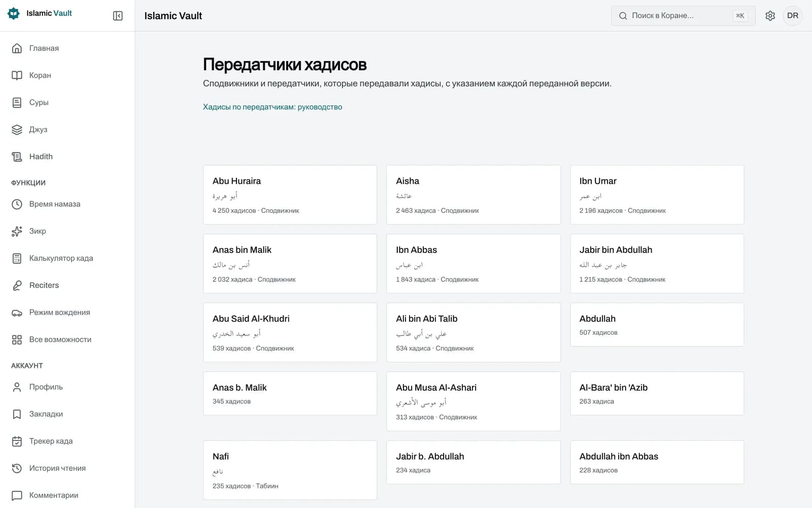Screen dimensions: 812x508
Task: Focus the Поиск в Коране search field
Action: point(683,16)
